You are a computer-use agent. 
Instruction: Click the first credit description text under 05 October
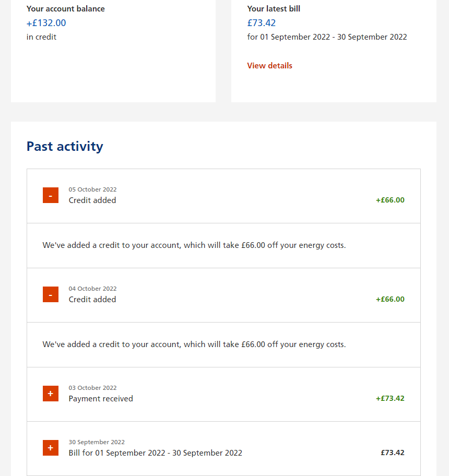tap(194, 245)
